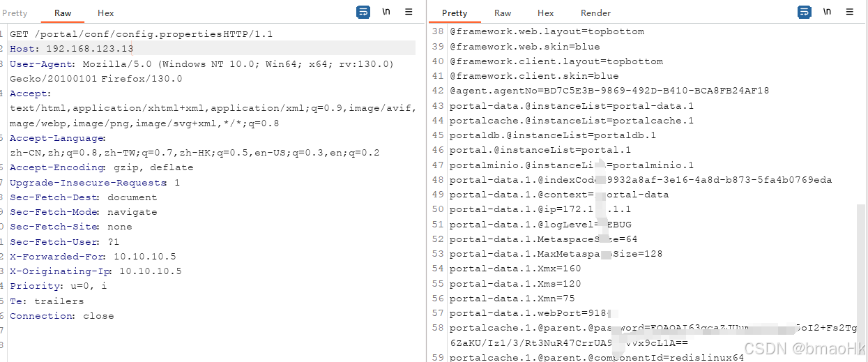Click the 'Accept:' header name

[30, 93]
